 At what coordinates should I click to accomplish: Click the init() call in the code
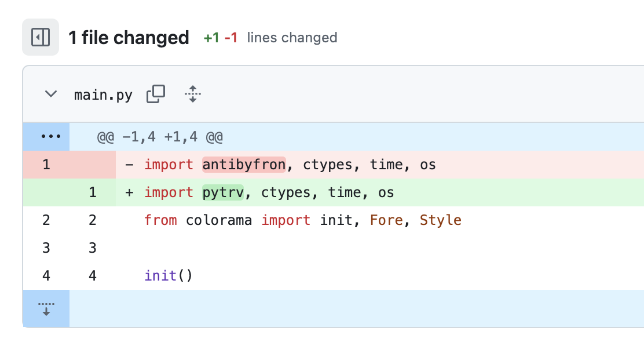168,276
